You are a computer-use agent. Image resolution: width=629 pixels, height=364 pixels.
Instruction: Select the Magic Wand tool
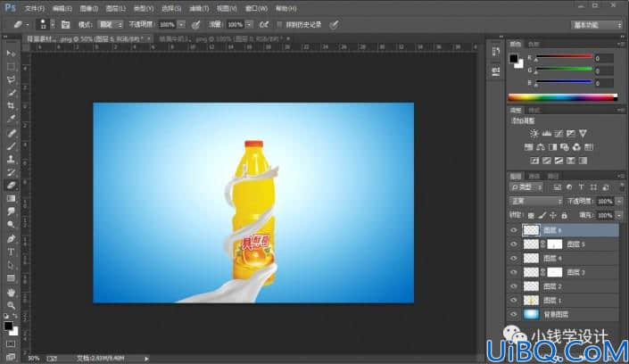click(11, 93)
